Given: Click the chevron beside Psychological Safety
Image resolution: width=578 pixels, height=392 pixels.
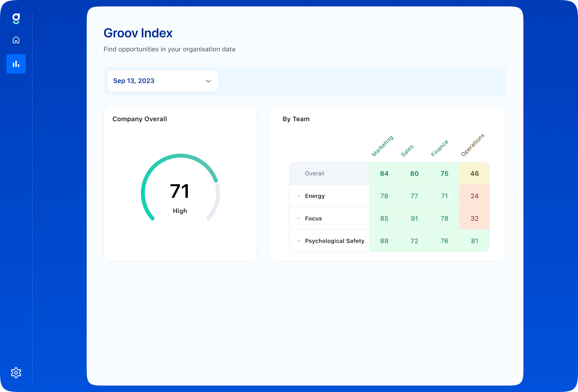Looking at the screenshot, I should pyautogui.click(x=298, y=241).
